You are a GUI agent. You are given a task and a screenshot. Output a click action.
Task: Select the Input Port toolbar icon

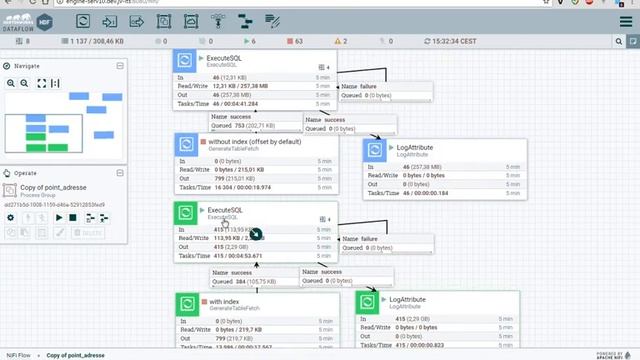click(109, 21)
